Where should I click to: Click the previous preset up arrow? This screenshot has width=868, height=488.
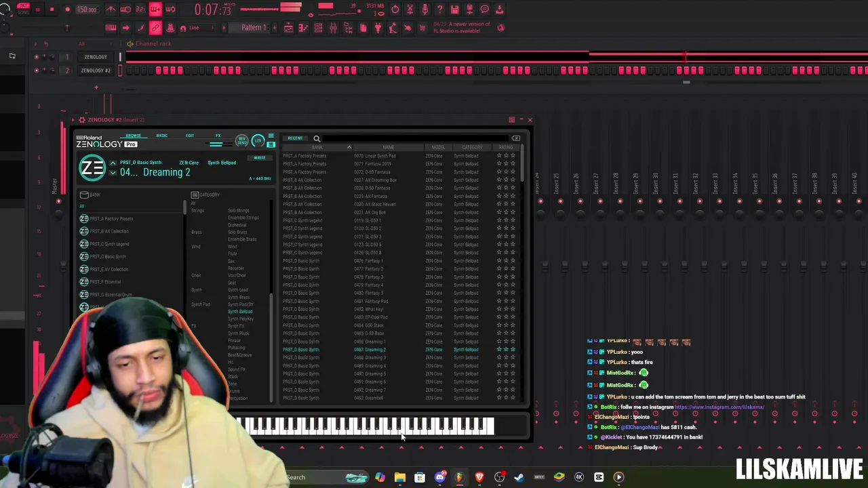coord(113,163)
